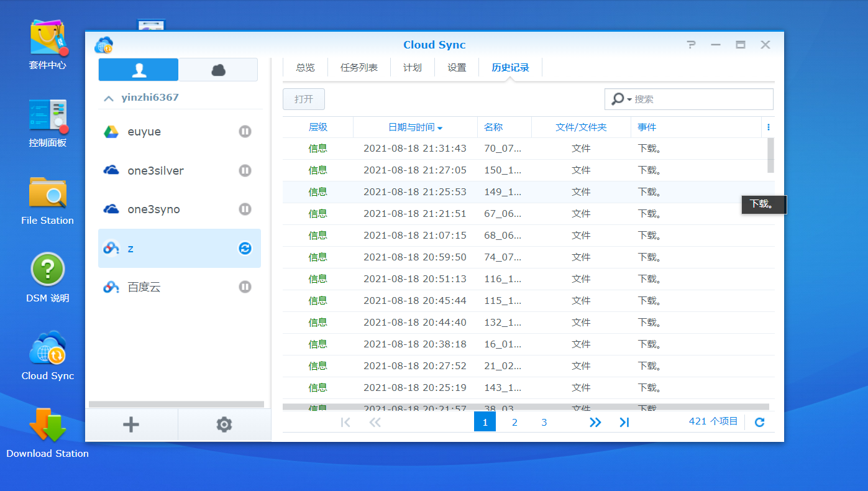Click the vertical scrollbar of the log table
The image size is (868, 491).
[770, 155]
